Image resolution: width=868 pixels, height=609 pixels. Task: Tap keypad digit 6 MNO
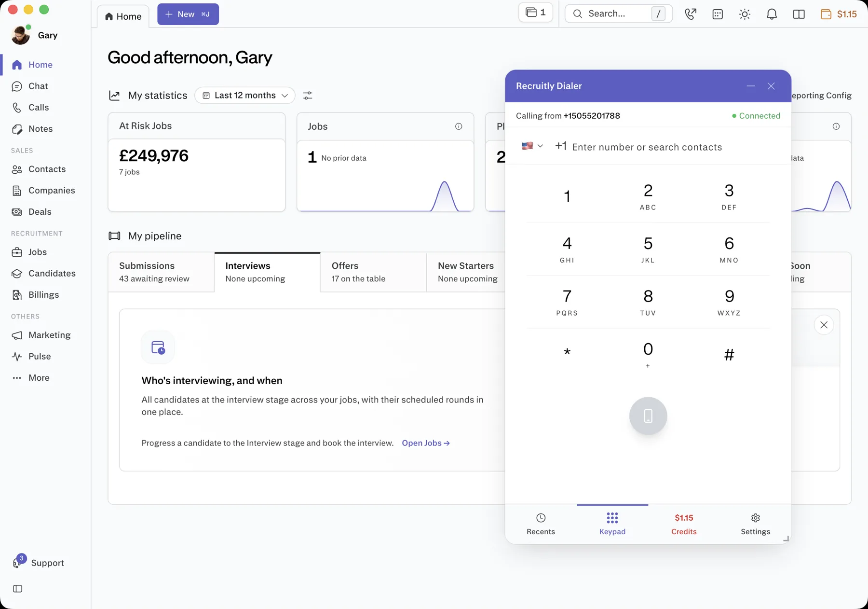pyautogui.click(x=729, y=249)
